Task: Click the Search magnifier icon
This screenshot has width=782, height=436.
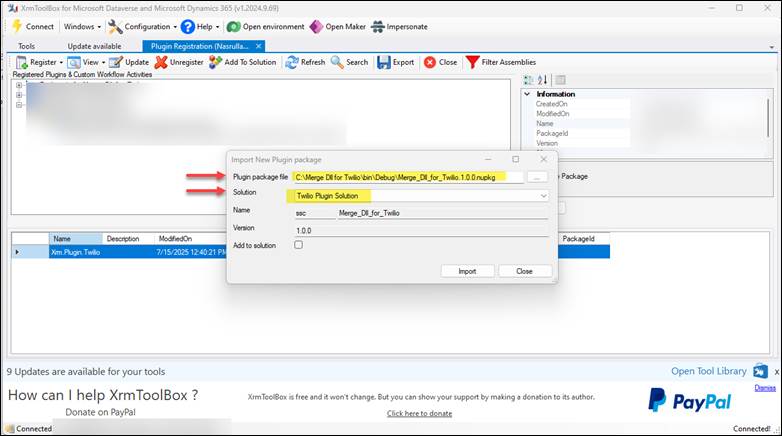Action: tap(337, 62)
